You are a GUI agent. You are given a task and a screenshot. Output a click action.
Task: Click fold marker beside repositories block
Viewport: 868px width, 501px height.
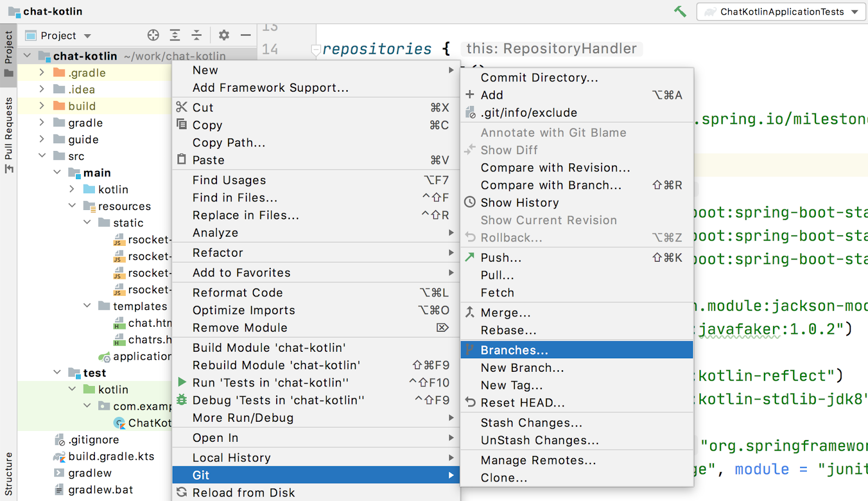(316, 49)
